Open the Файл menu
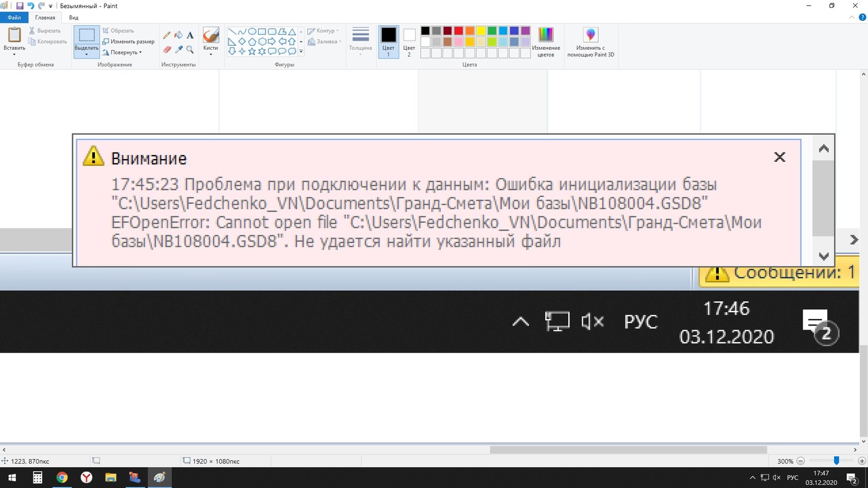 pyautogui.click(x=14, y=18)
